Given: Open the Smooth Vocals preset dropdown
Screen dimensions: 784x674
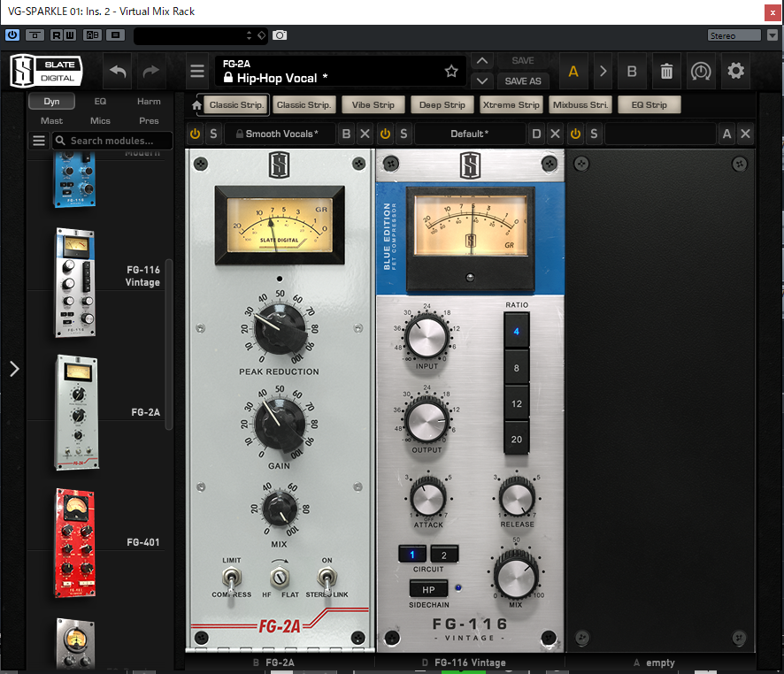Looking at the screenshot, I should click(x=281, y=134).
